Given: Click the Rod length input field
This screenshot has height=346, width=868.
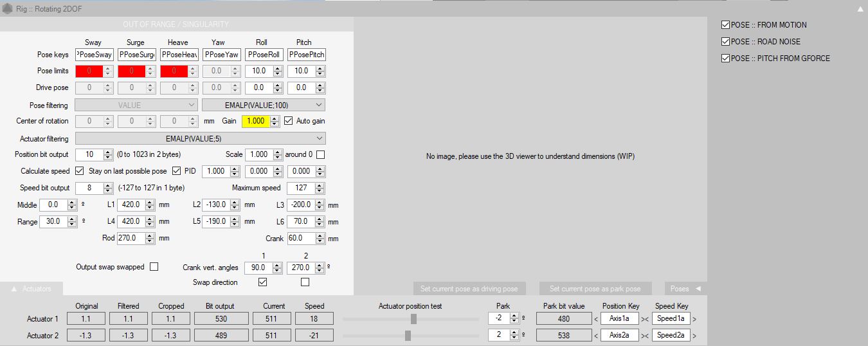Looking at the screenshot, I should point(131,238).
